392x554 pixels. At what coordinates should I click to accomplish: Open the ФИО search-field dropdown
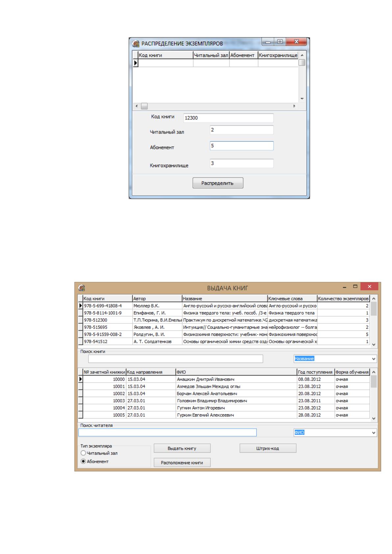[374, 433]
